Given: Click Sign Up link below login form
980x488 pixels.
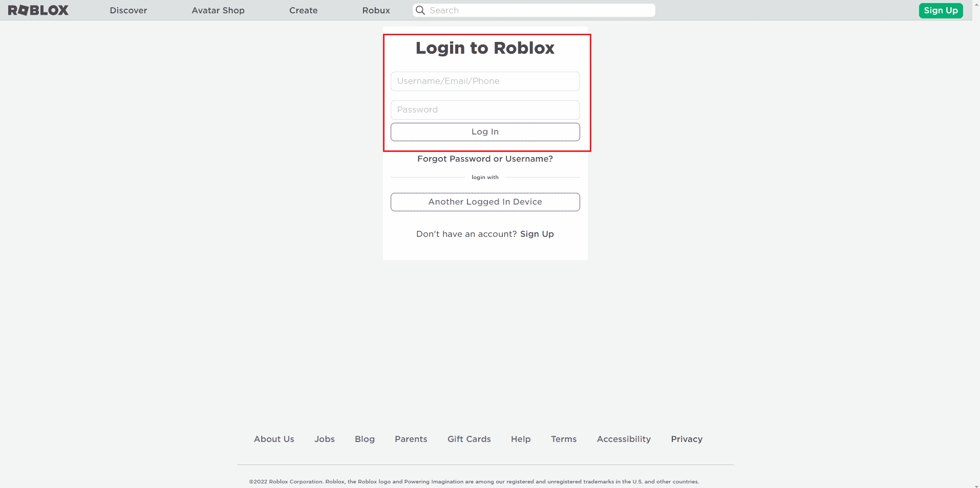Looking at the screenshot, I should tap(537, 234).
